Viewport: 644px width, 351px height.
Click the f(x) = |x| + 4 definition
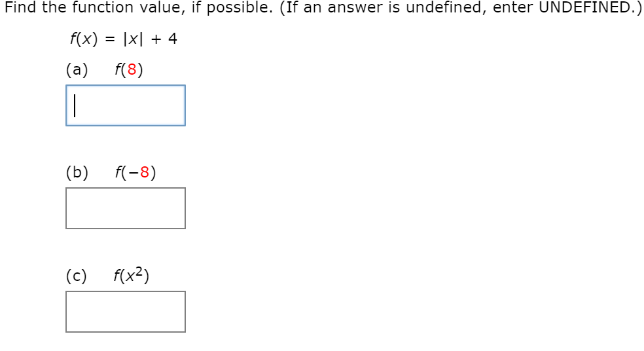124,39
